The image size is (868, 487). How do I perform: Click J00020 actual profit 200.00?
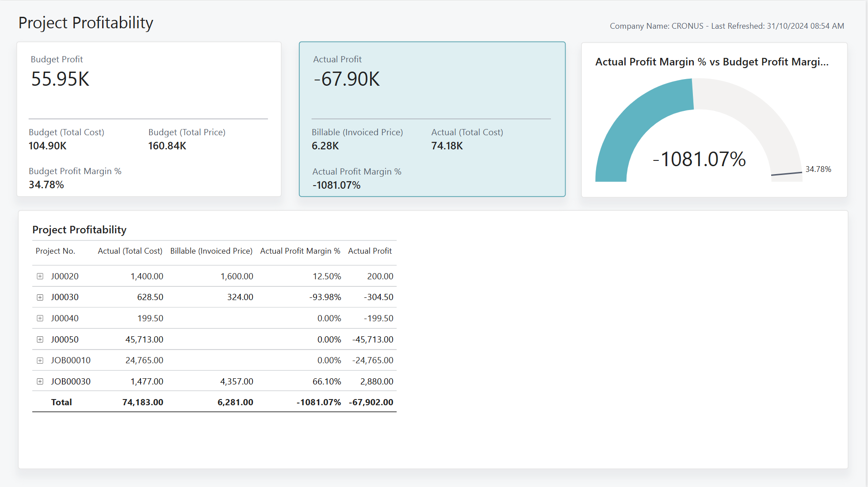380,276
